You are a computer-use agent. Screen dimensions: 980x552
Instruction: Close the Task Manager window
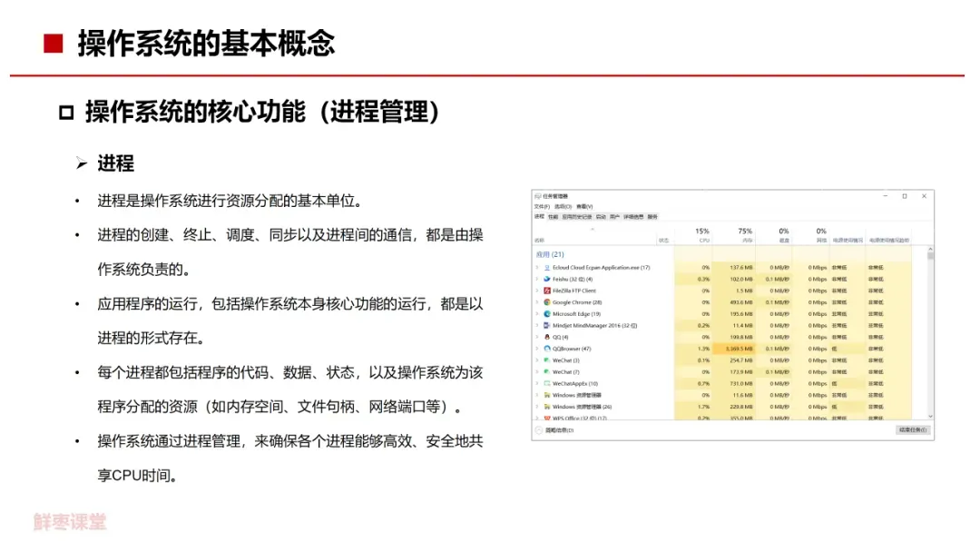924,196
